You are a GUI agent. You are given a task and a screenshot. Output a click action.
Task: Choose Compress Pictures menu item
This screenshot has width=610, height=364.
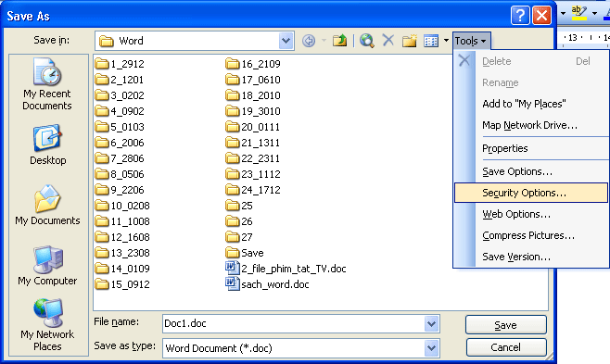[531, 235]
